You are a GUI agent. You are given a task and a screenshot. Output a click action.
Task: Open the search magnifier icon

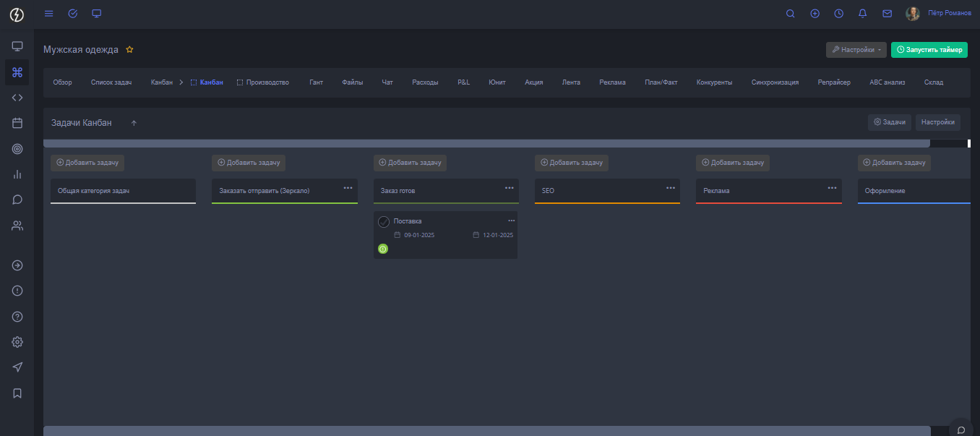(x=791, y=14)
